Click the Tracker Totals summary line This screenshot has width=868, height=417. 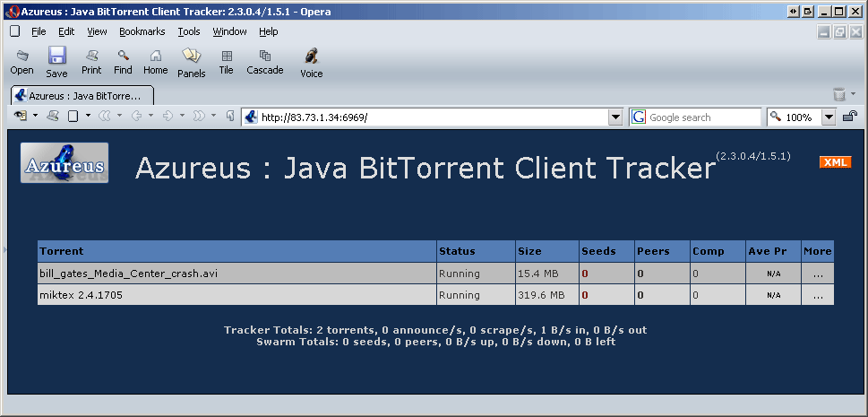[x=435, y=330]
